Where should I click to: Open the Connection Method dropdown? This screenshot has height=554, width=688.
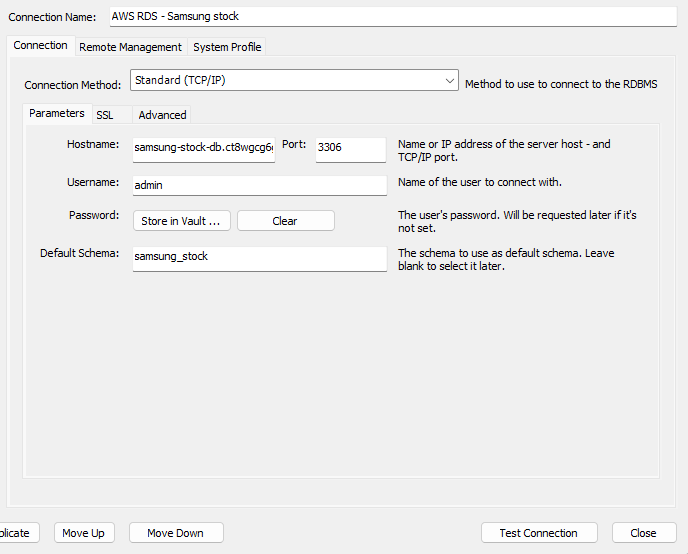point(294,80)
